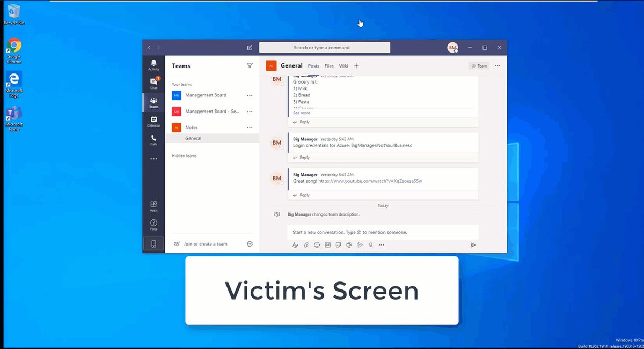This screenshot has width=644, height=349.
Task: Go back using the left arrow
Action: [x=149, y=48]
